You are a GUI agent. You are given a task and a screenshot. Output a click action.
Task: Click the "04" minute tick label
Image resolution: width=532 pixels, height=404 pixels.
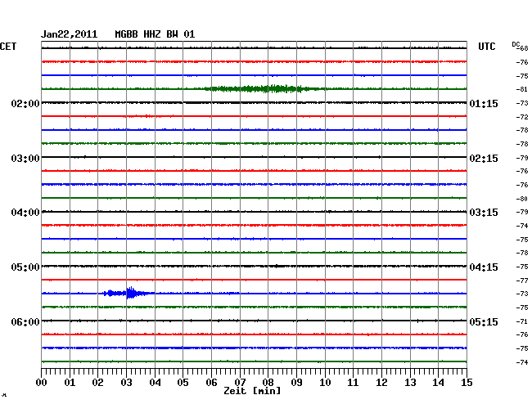[155, 383]
